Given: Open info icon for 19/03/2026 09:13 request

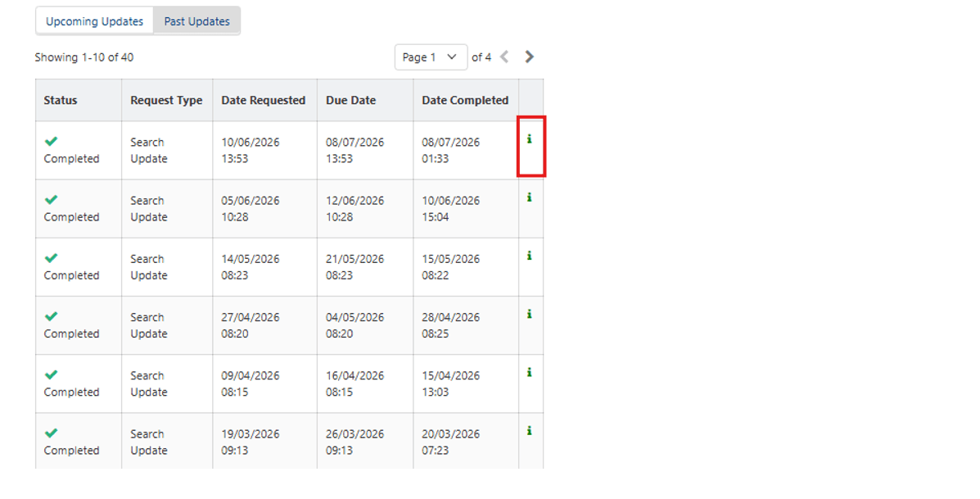Looking at the screenshot, I should point(530,431).
